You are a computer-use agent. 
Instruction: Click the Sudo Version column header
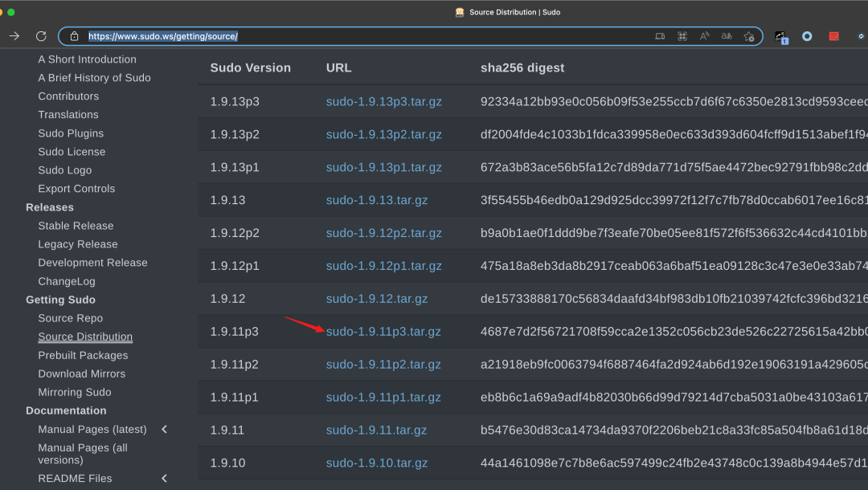click(x=250, y=68)
